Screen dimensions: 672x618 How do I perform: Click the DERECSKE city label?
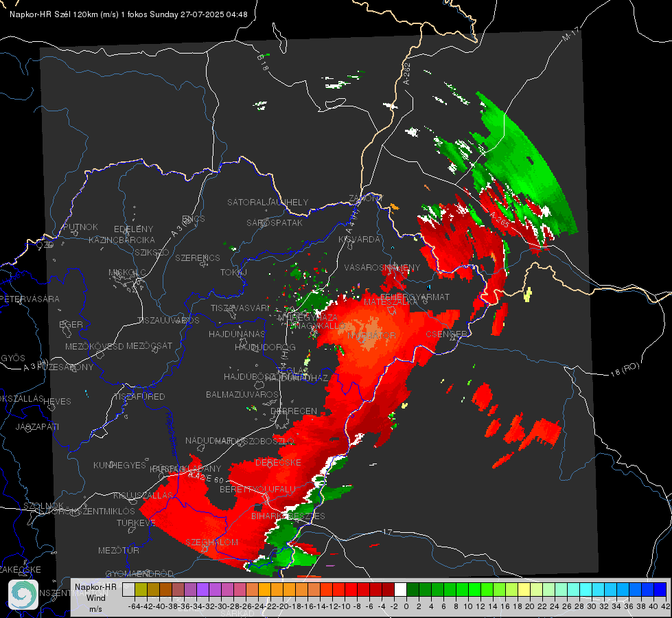278,463
